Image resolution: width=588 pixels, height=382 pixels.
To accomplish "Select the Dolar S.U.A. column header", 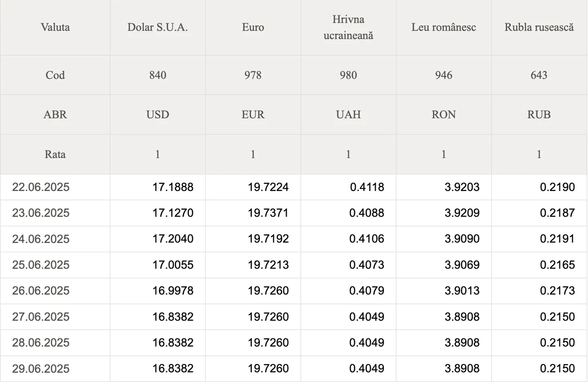I will pos(158,27).
